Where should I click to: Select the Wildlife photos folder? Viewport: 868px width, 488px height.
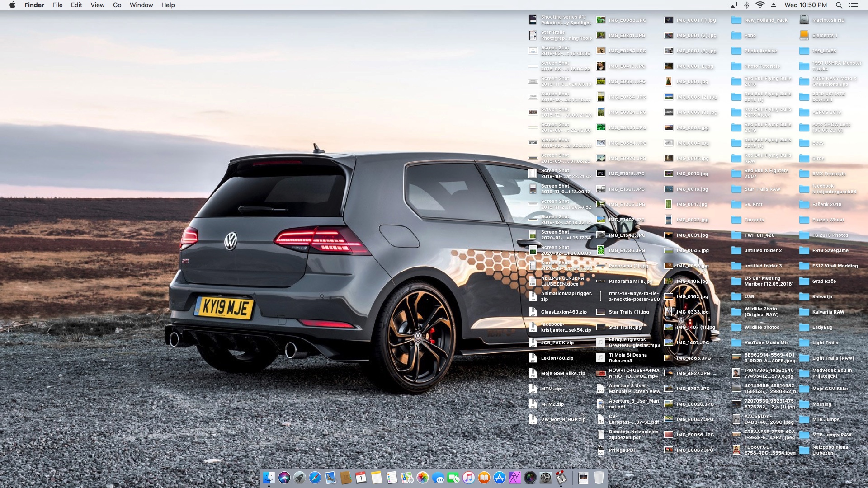coord(755,327)
